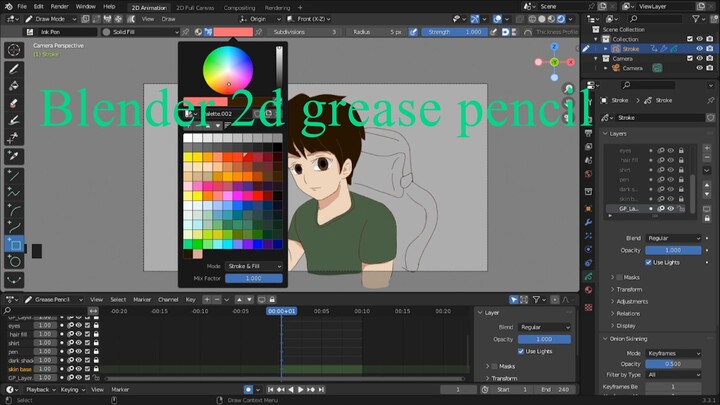Screen dimensions: 720x405
Task: Open the Blend Regular dropdown in properties
Action: point(673,238)
